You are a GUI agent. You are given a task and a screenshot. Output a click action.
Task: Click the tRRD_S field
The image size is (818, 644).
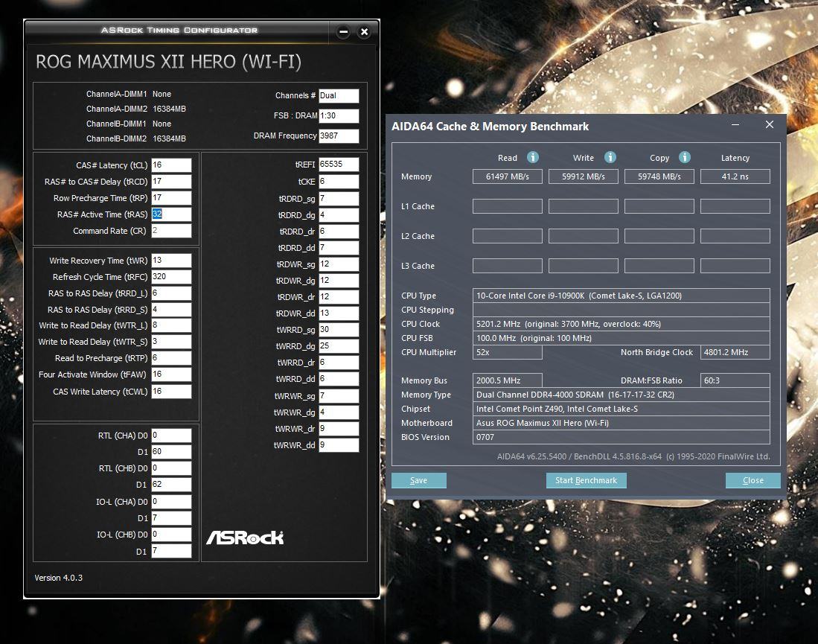(171, 310)
